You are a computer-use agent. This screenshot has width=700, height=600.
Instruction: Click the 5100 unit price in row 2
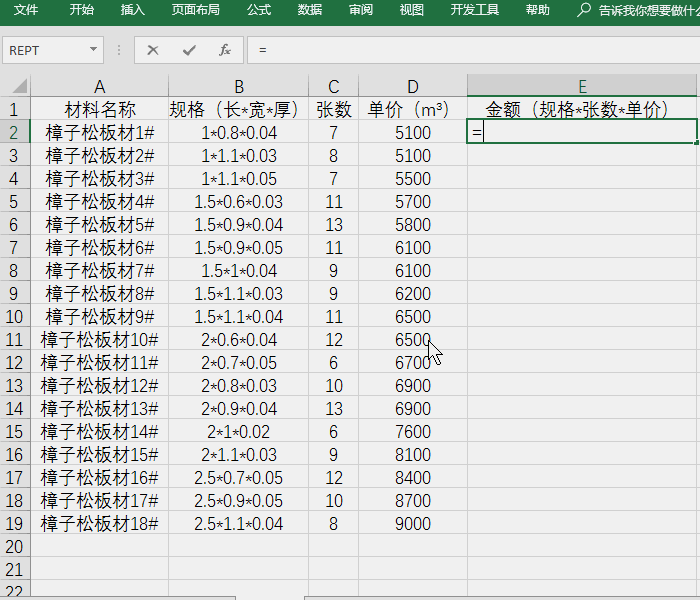pyautogui.click(x=412, y=132)
